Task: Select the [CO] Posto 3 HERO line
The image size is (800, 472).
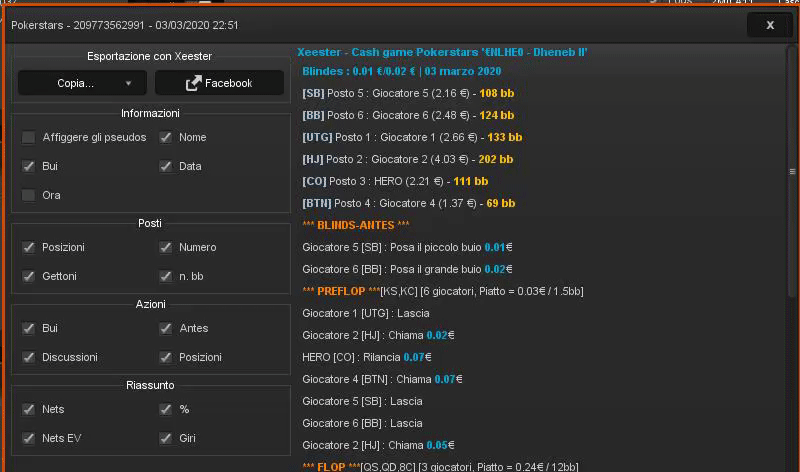Action: 395,181
